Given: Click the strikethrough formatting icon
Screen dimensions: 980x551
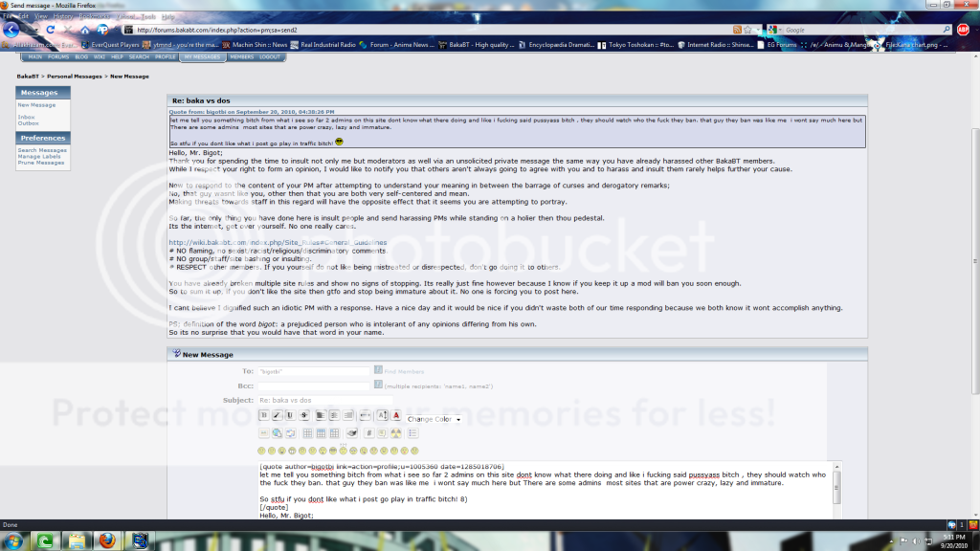Looking at the screenshot, I should click(x=303, y=415).
